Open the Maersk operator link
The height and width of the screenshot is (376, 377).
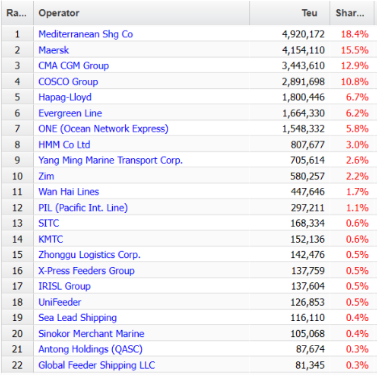[54, 50]
